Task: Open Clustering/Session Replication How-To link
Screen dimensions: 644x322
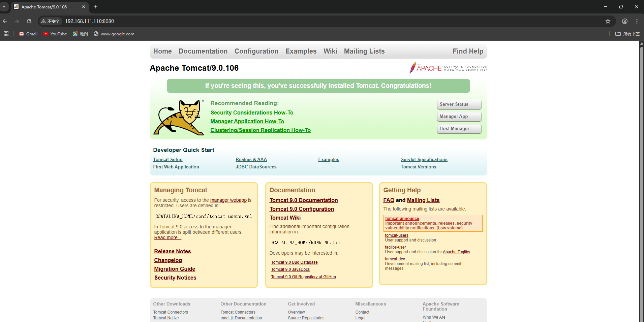Action: coord(260,130)
